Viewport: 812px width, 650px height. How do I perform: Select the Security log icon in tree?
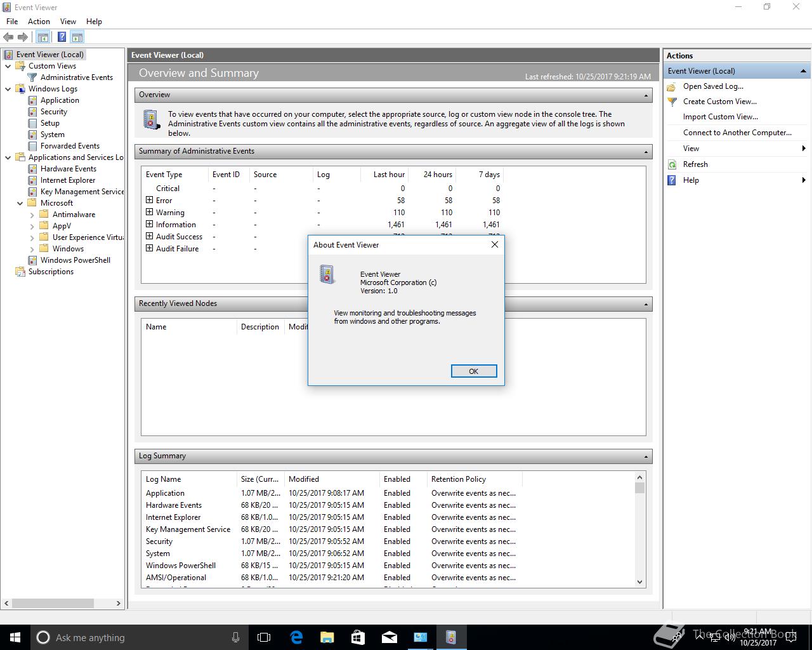pyautogui.click(x=32, y=112)
